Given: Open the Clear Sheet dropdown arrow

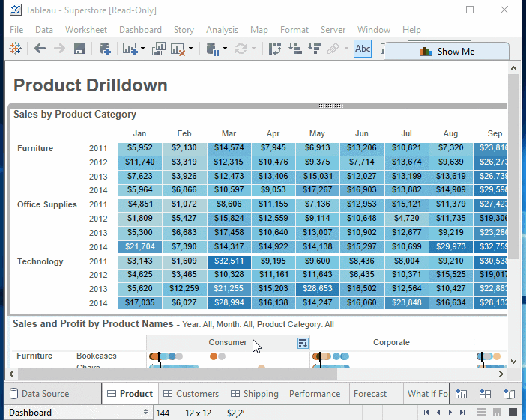Looking at the screenshot, I should (x=190, y=49).
